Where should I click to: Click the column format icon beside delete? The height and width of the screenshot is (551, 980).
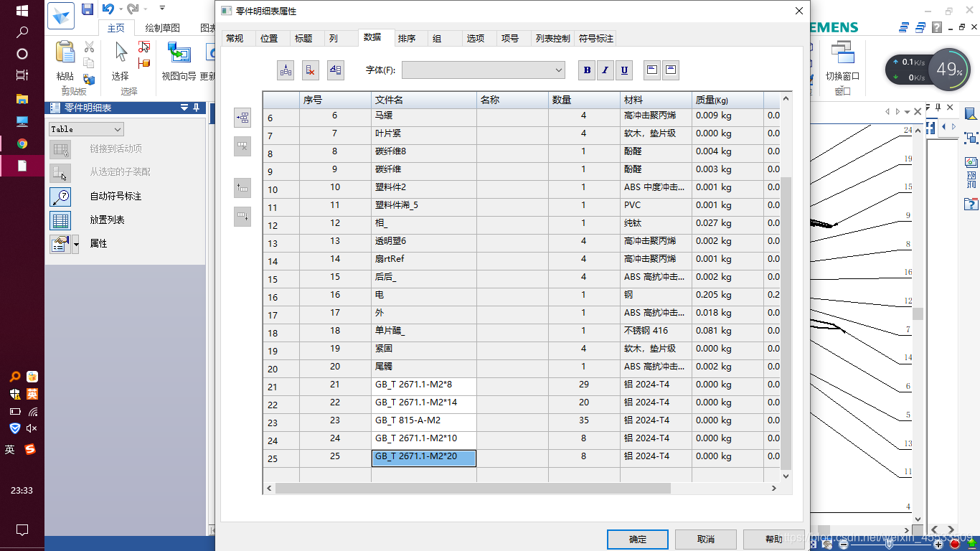pos(335,70)
